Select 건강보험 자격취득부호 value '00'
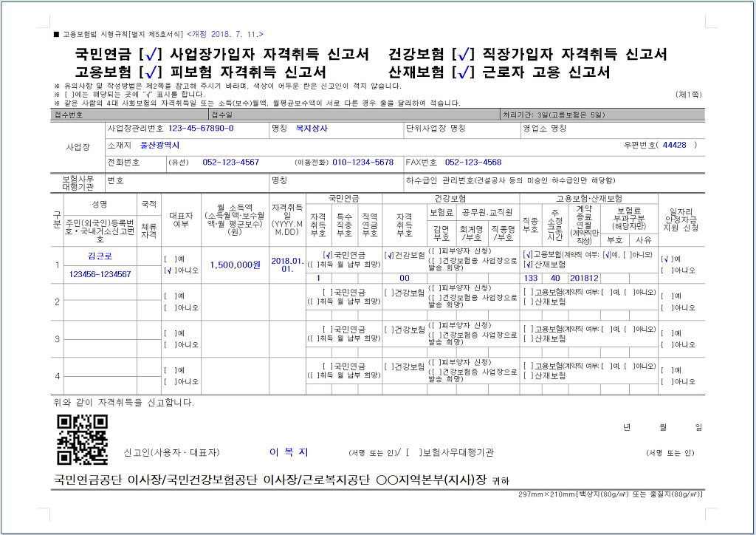 405,279
